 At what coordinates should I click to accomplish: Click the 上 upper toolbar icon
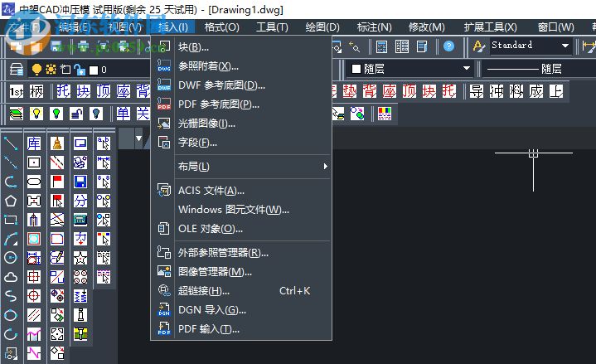point(556,91)
